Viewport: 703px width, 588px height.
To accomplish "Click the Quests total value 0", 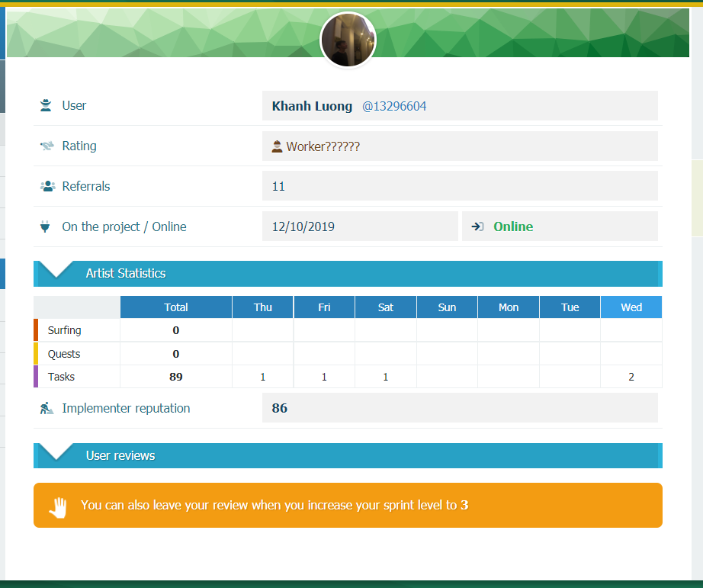I will coord(175,354).
